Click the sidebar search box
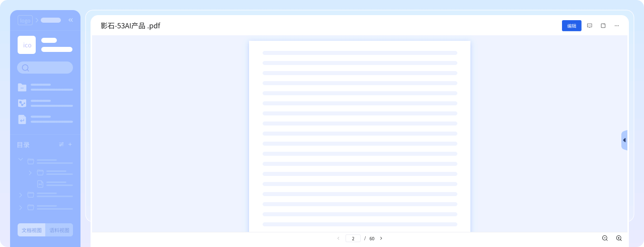 tap(45, 68)
